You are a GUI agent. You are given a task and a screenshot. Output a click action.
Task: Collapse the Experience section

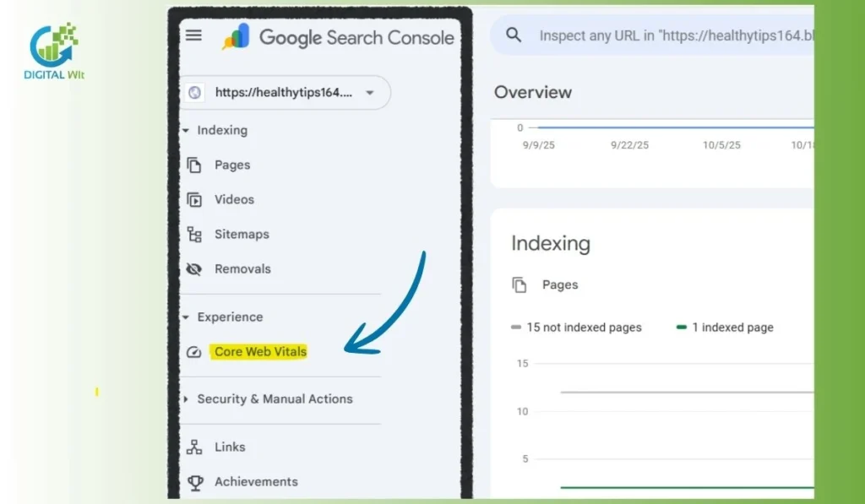[x=186, y=317]
